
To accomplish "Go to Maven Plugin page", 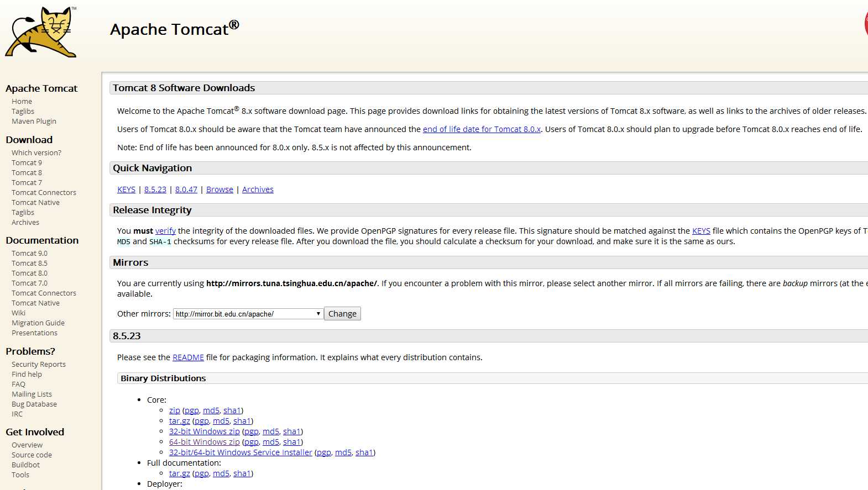I will click(34, 122).
